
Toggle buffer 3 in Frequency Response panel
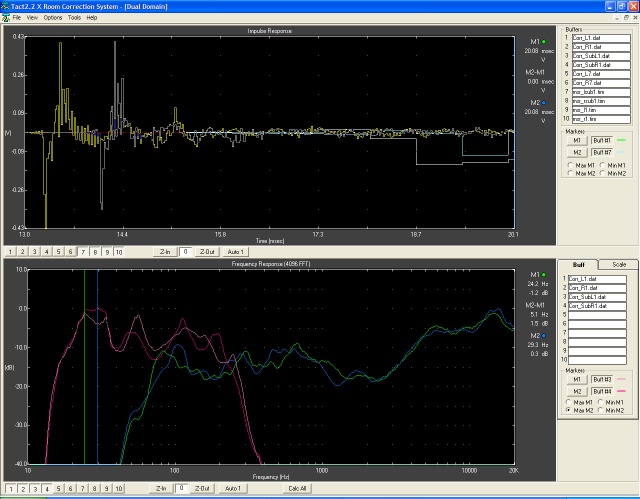click(35, 488)
